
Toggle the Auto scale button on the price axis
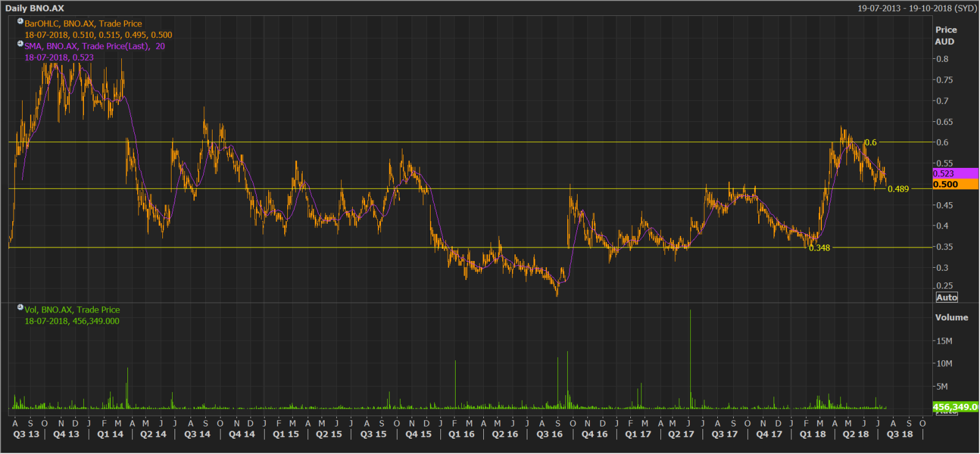point(946,298)
